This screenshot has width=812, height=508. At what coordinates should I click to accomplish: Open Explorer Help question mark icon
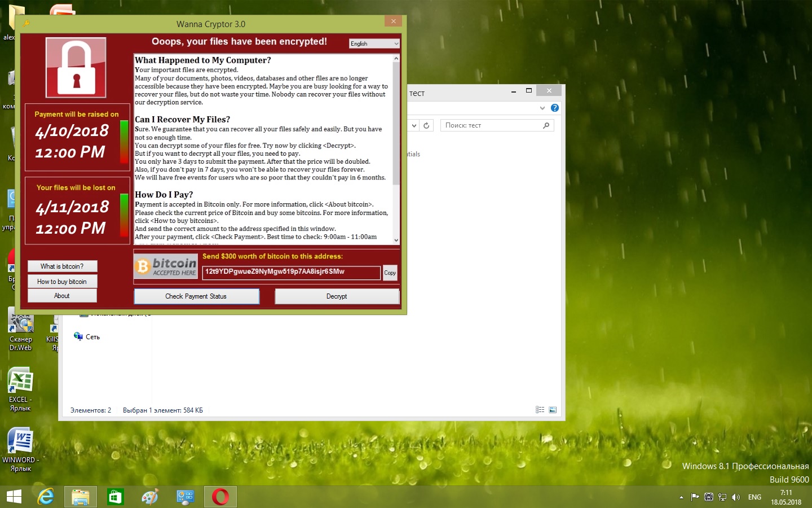click(555, 108)
